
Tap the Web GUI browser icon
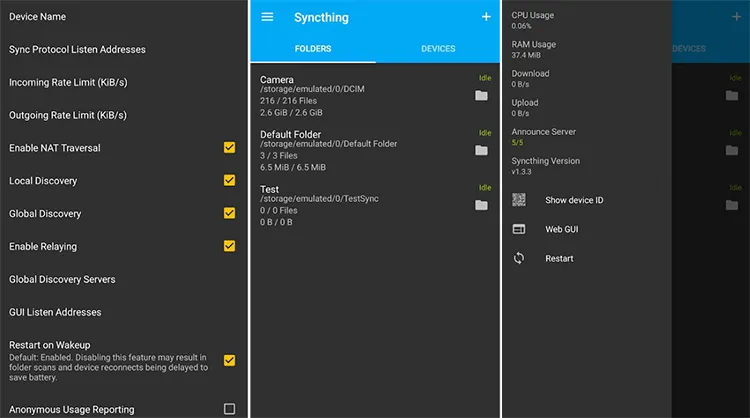[x=519, y=229]
